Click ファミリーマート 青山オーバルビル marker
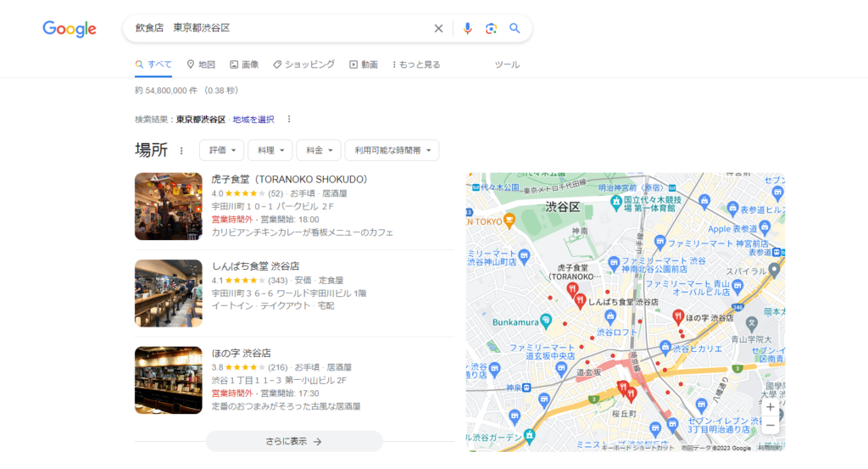Screen dimensions: 868x469 click(737, 286)
